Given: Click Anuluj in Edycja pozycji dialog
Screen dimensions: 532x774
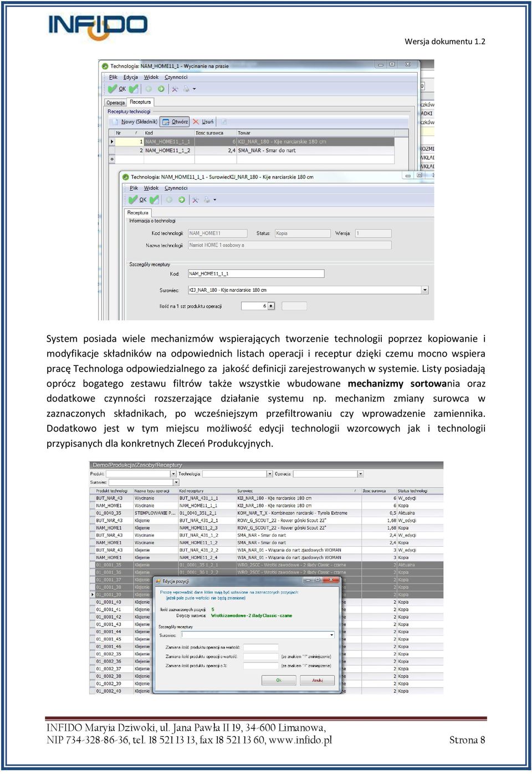Looking at the screenshot, I should [318, 680].
